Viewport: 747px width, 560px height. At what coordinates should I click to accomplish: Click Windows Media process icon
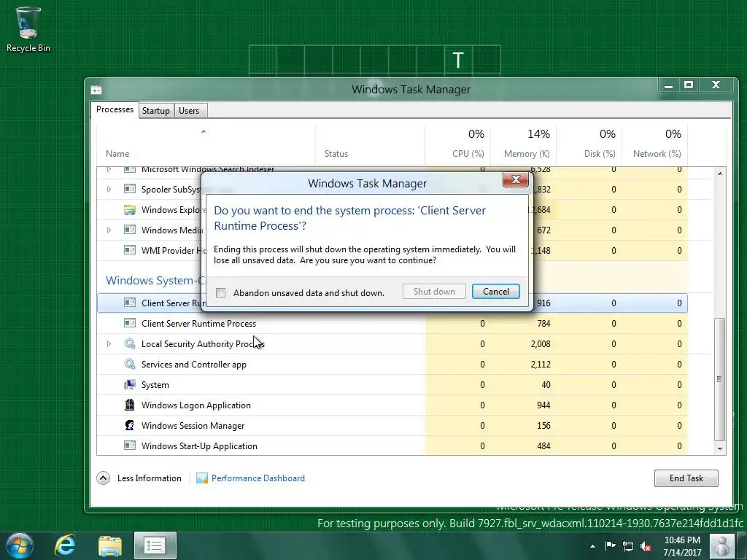click(x=130, y=230)
